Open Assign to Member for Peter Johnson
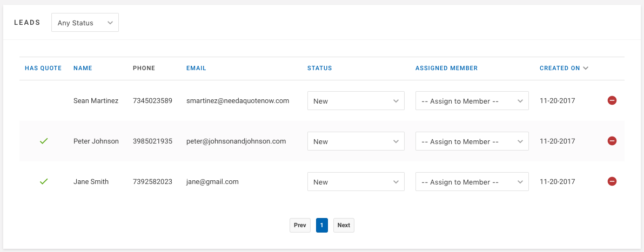The height and width of the screenshot is (252, 644). pos(472,141)
